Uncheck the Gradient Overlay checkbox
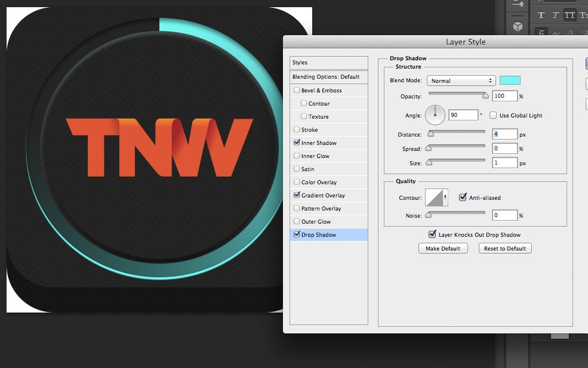This screenshot has height=368, width=588. (x=297, y=195)
